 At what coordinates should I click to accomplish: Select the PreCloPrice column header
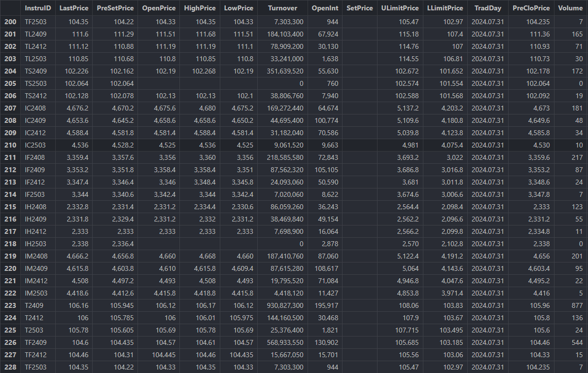tap(531, 8)
